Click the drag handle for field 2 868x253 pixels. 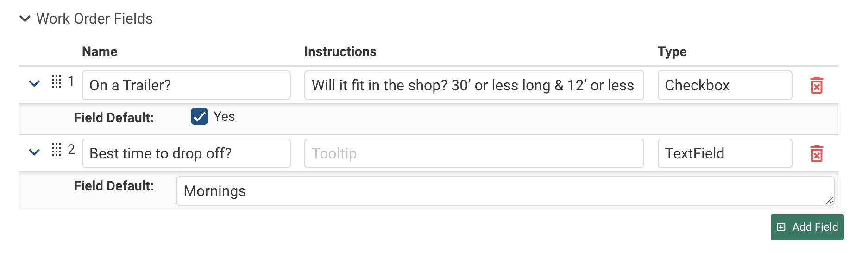[x=57, y=150]
